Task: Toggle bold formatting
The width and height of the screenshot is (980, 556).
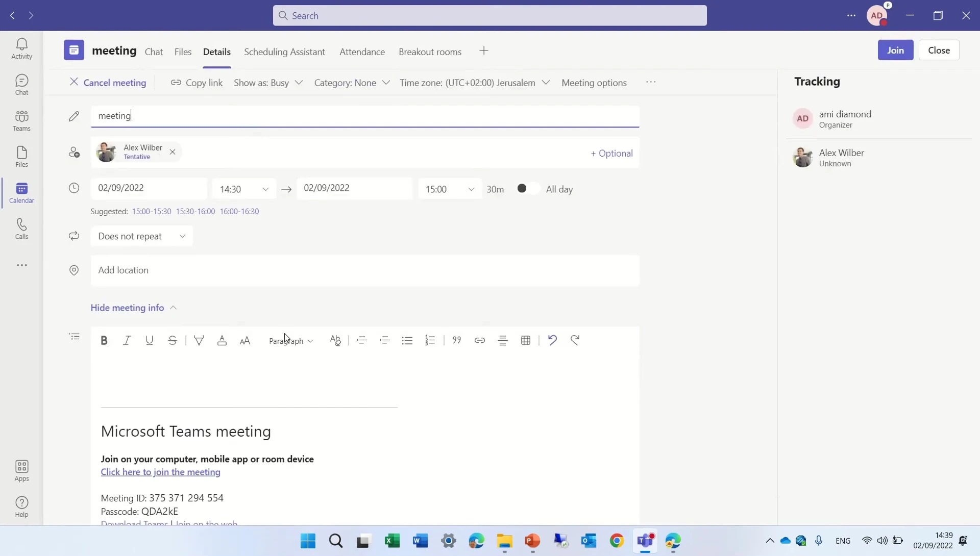Action: click(x=104, y=341)
